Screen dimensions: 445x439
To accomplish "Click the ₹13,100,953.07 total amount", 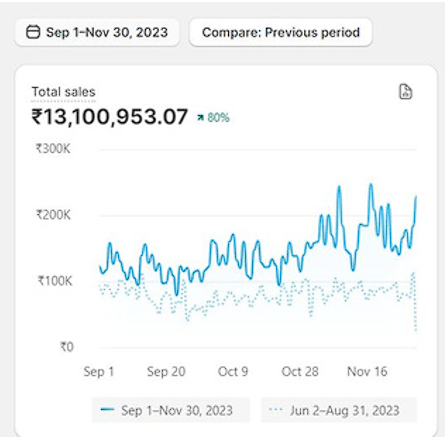I will 110,117.
